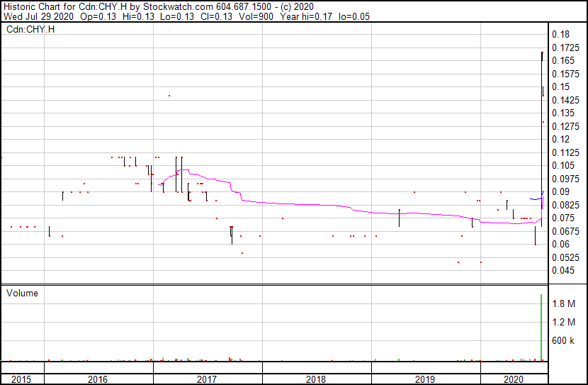
Task: Click the 0.1575 price axis label
Action: [x=565, y=74]
